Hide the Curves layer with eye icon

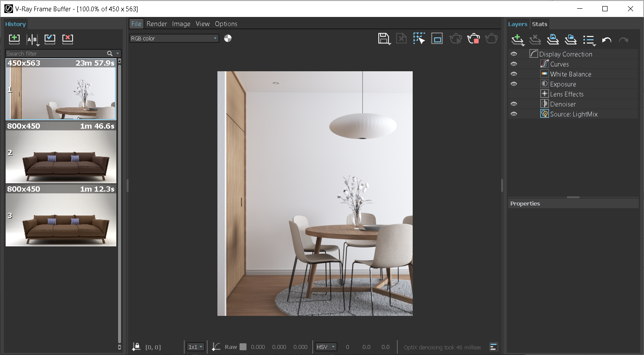point(514,64)
